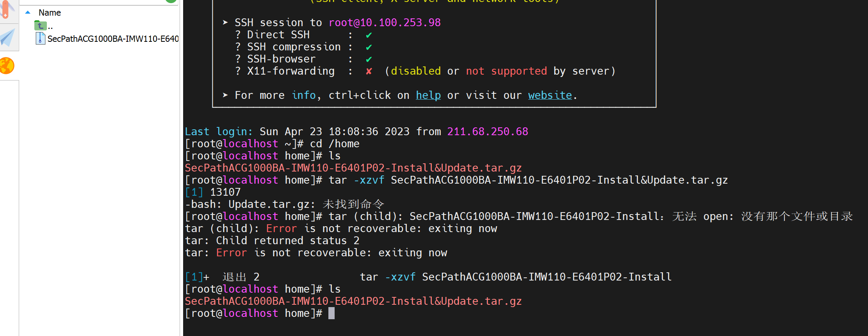The width and height of the screenshot is (868, 336).
Task: Toggle sort order with the blue arrow
Action: (x=28, y=13)
